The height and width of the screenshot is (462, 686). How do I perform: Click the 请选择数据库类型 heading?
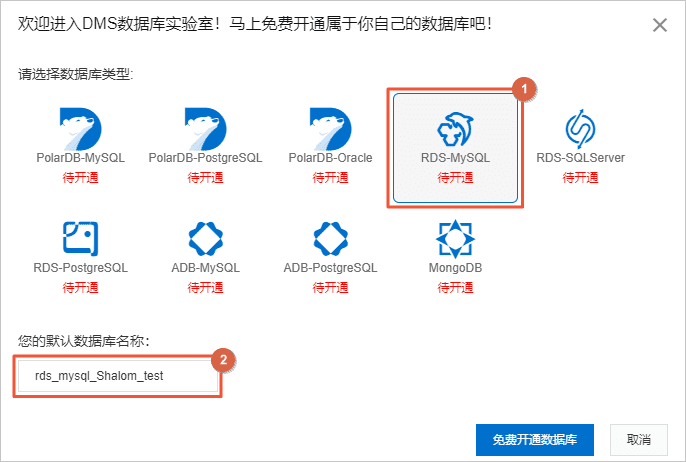pyautogui.click(x=75, y=74)
